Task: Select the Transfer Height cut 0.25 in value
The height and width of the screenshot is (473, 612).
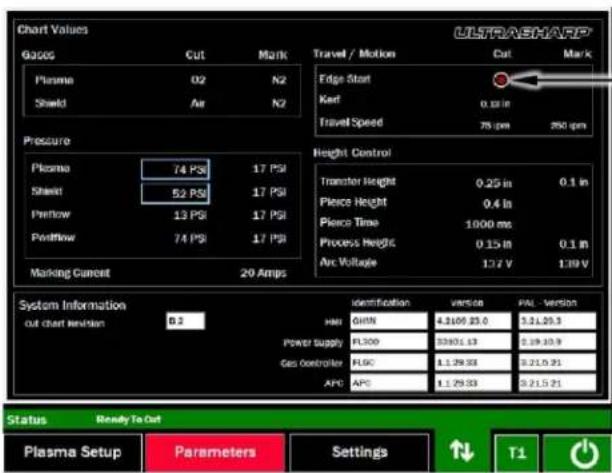Action: point(493,183)
